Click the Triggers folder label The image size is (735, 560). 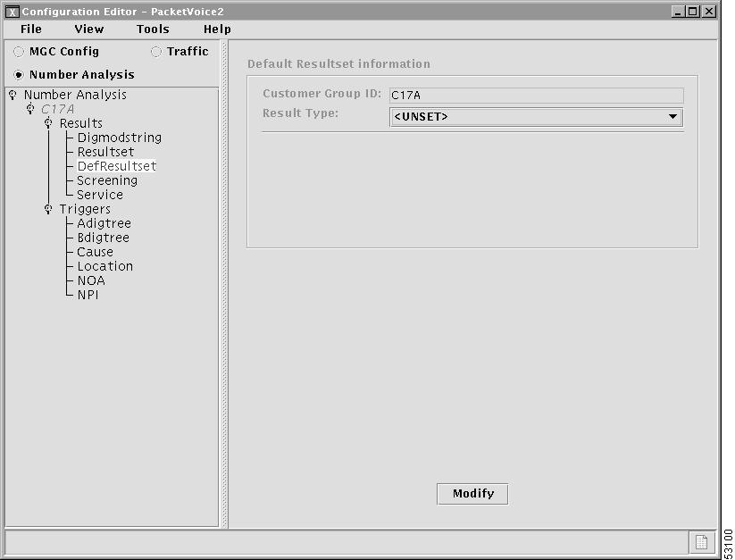pos(85,209)
